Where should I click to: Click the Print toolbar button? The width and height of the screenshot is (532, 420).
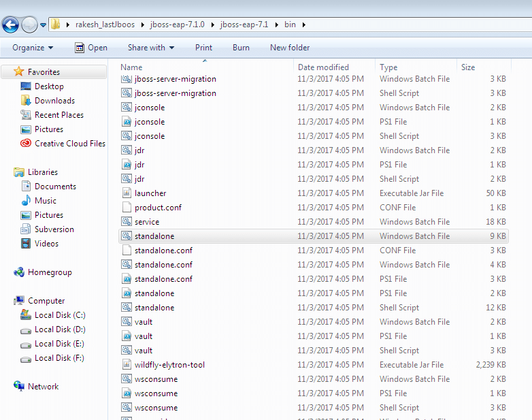pyautogui.click(x=203, y=48)
